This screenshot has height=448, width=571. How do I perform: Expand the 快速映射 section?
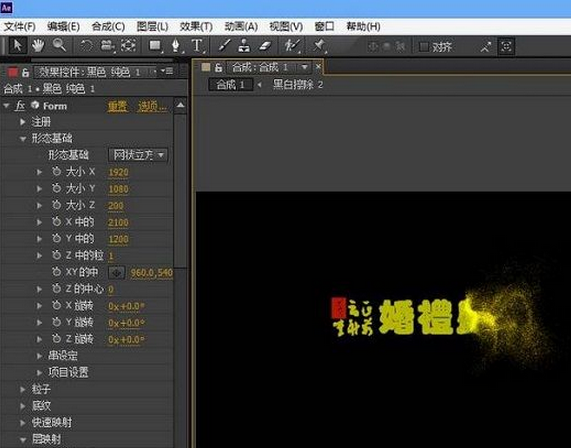click(23, 423)
